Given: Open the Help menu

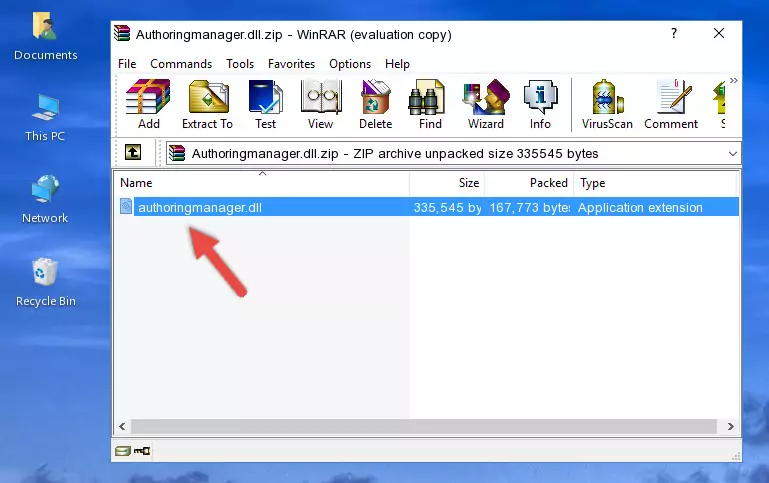Looking at the screenshot, I should [x=397, y=64].
